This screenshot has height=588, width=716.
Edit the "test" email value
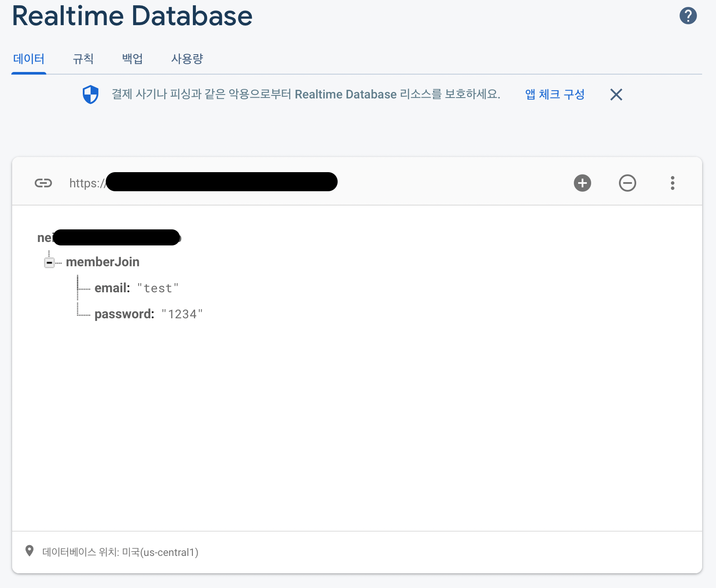pos(158,288)
